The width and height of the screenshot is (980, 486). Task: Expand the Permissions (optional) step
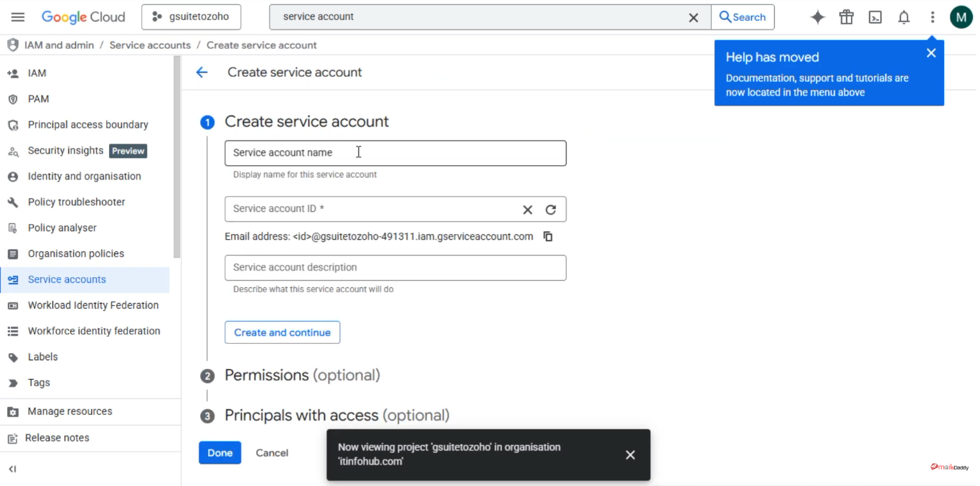302,375
